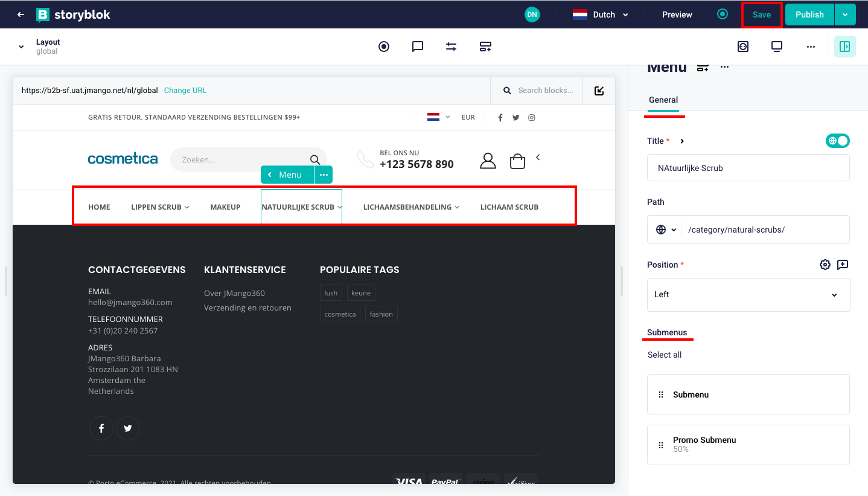This screenshot has width=868, height=496.
Task: Toggle Title field translation switch
Action: pos(837,141)
